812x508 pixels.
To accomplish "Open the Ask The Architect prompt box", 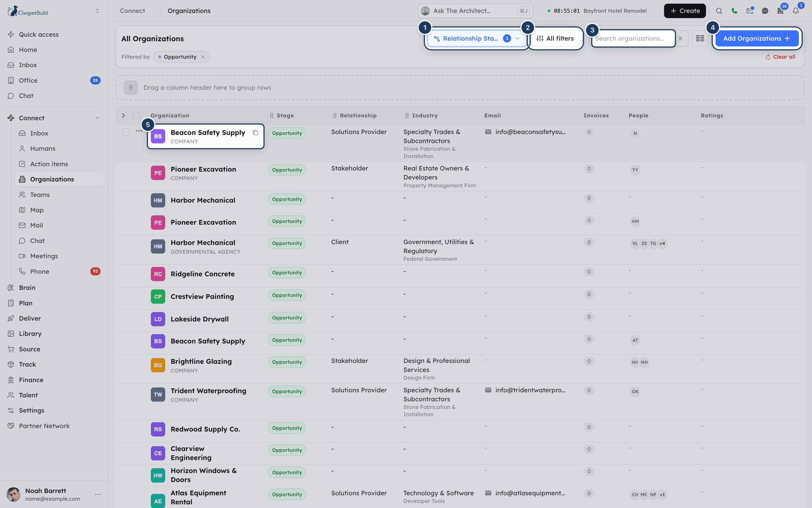I will (x=475, y=11).
